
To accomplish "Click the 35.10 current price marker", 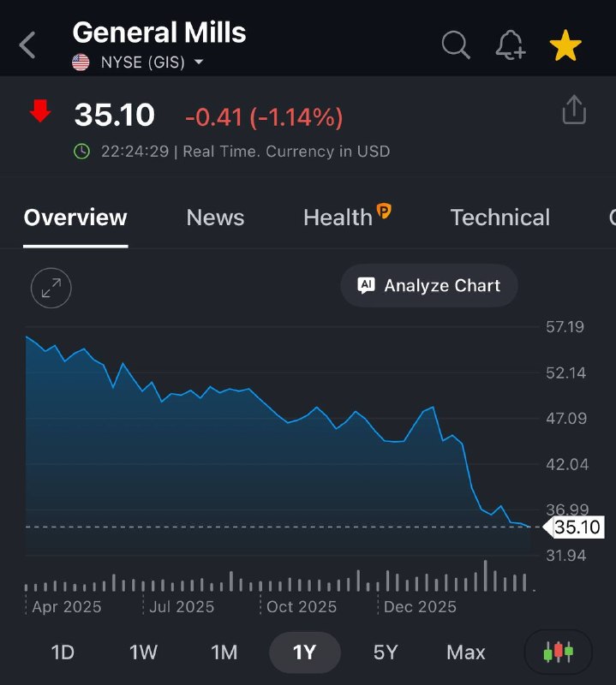I will click(x=574, y=527).
